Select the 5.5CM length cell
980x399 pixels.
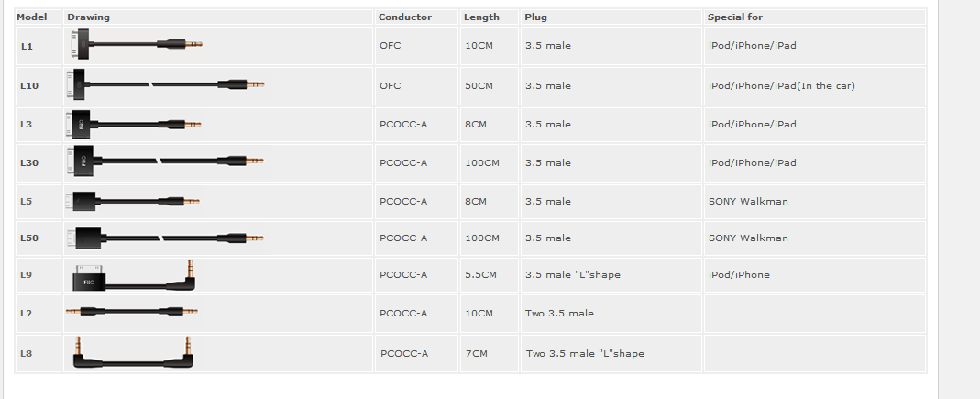pos(490,274)
